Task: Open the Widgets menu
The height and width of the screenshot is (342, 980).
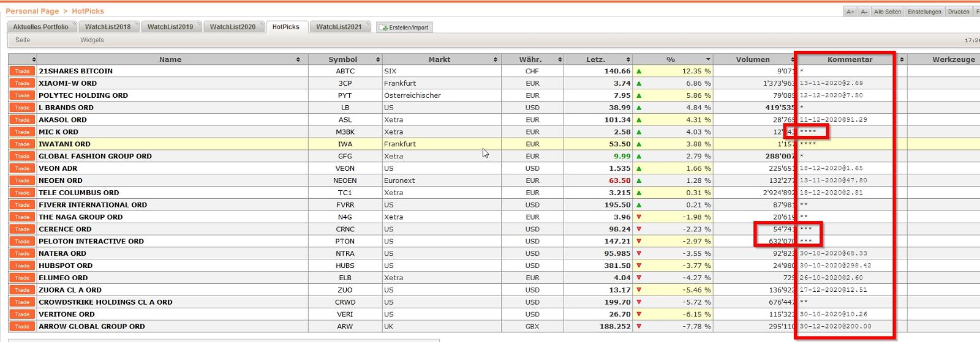Action: coord(92,40)
